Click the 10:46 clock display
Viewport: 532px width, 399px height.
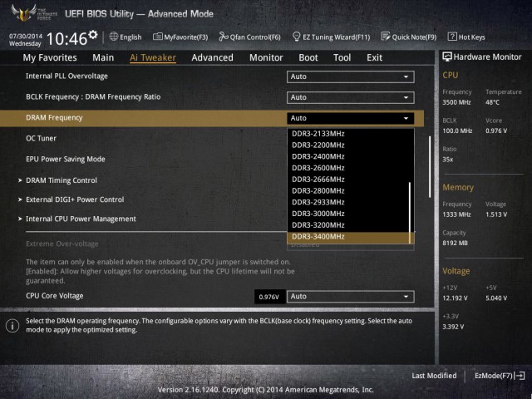point(66,39)
